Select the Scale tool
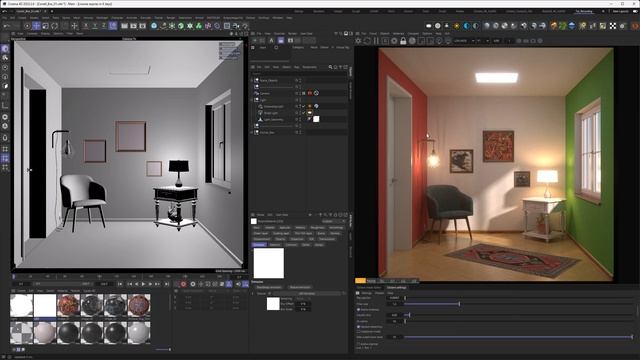 pyautogui.click(x=45, y=26)
